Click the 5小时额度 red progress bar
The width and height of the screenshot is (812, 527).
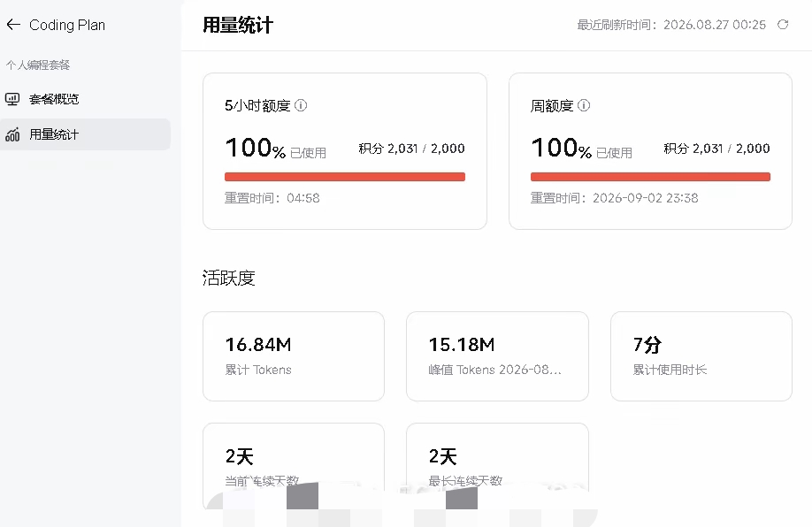tap(345, 177)
